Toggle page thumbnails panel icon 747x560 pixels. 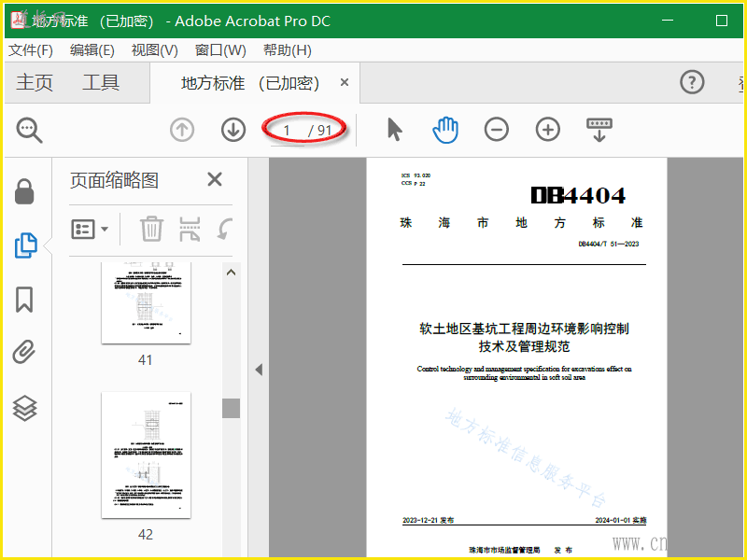[x=26, y=245]
